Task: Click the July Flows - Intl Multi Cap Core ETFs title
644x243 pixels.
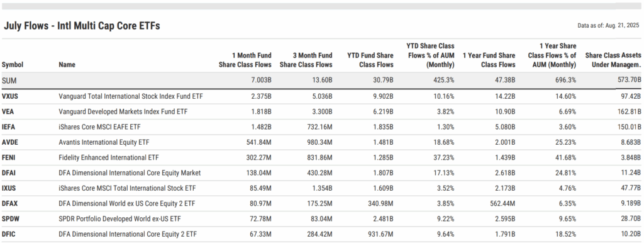Action: [82, 26]
